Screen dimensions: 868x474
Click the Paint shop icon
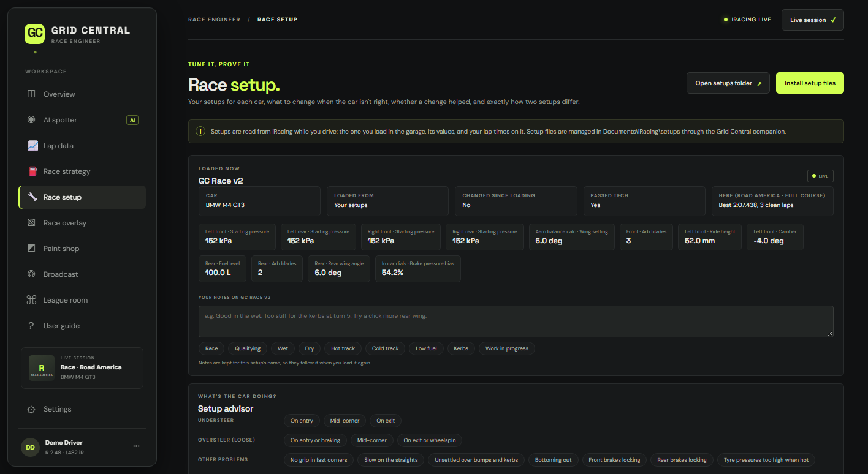[x=31, y=249]
